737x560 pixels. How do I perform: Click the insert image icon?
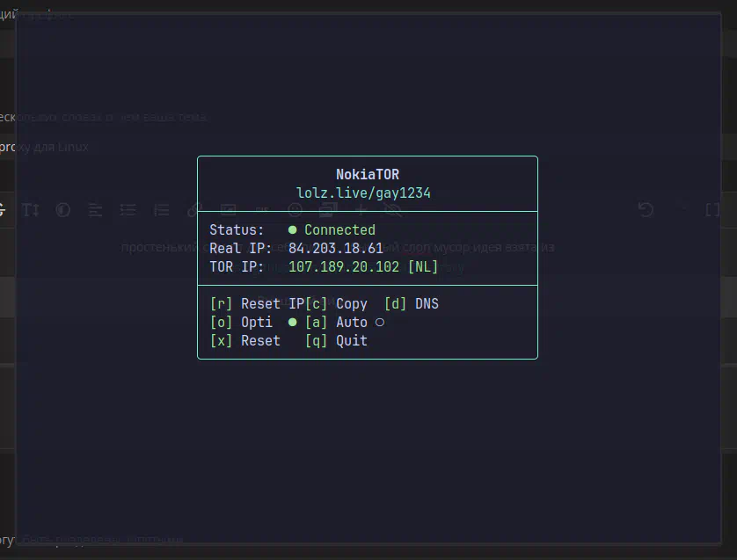point(228,209)
